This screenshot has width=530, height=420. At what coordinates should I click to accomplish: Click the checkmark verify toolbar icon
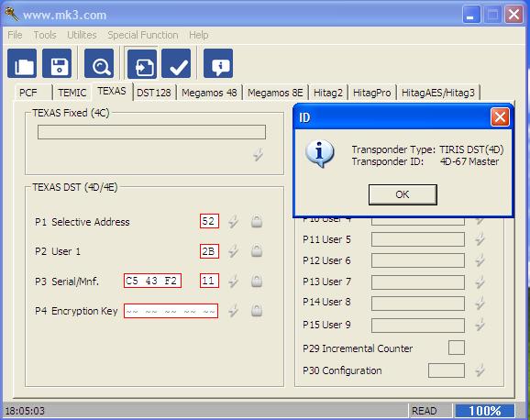pyautogui.click(x=176, y=63)
